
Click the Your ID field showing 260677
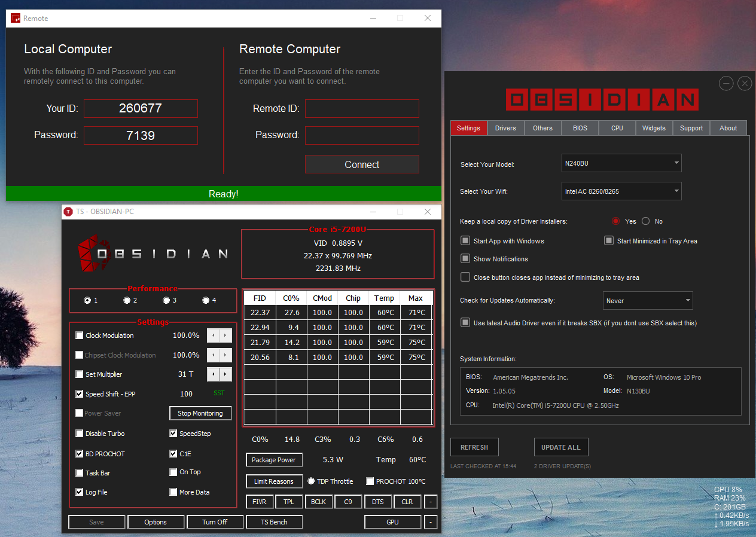[x=141, y=108]
